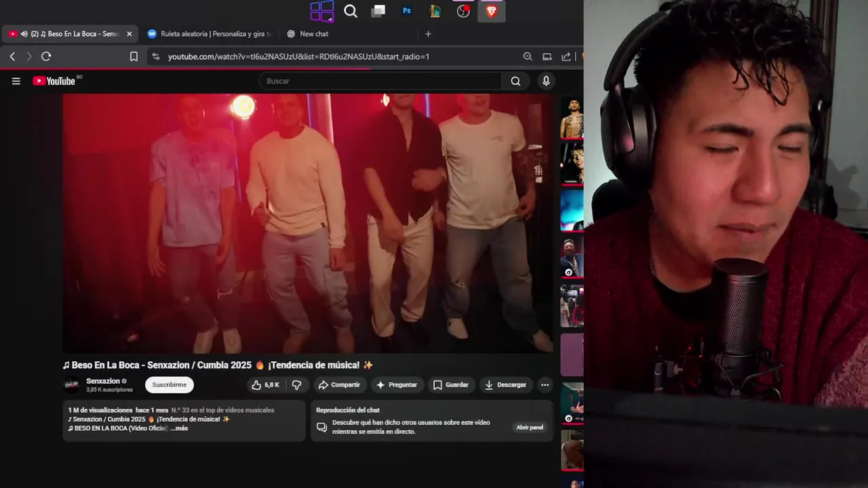Click the cast/media icon in address bar
Viewport: 868px width, 488px height.
(x=547, y=57)
